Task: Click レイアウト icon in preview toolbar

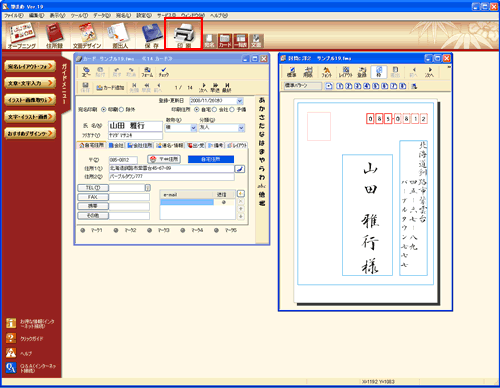Action: tap(346, 72)
